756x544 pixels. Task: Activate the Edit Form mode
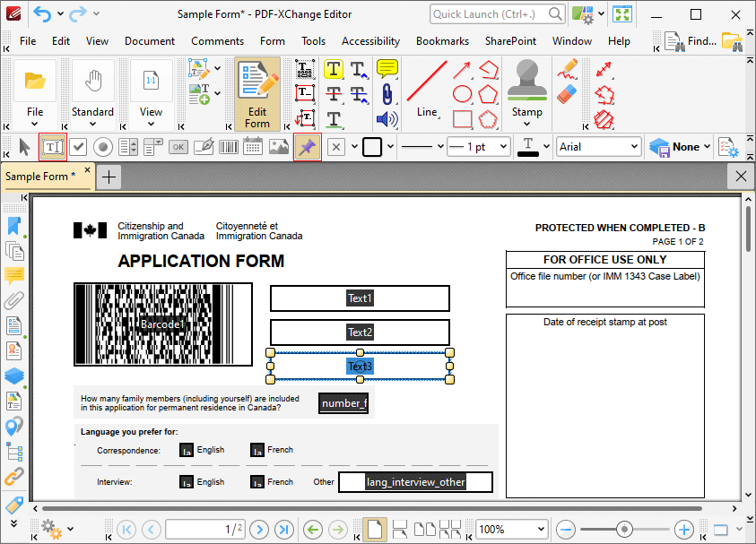257,94
